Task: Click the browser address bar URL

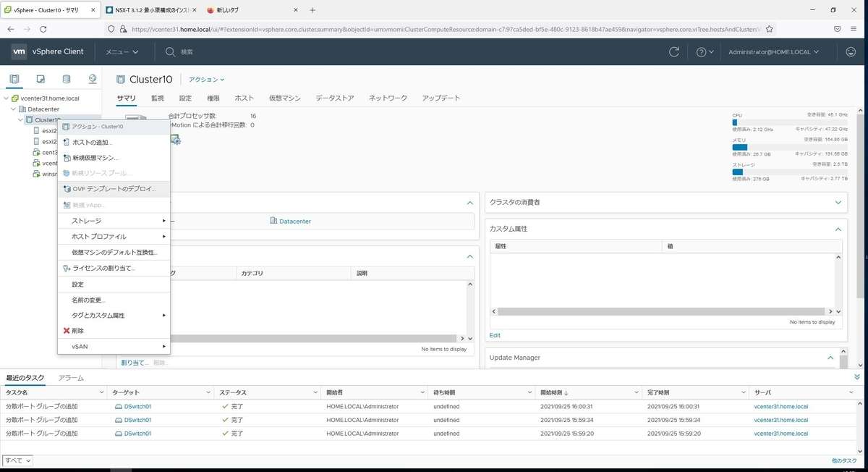Action: click(445, 29)
